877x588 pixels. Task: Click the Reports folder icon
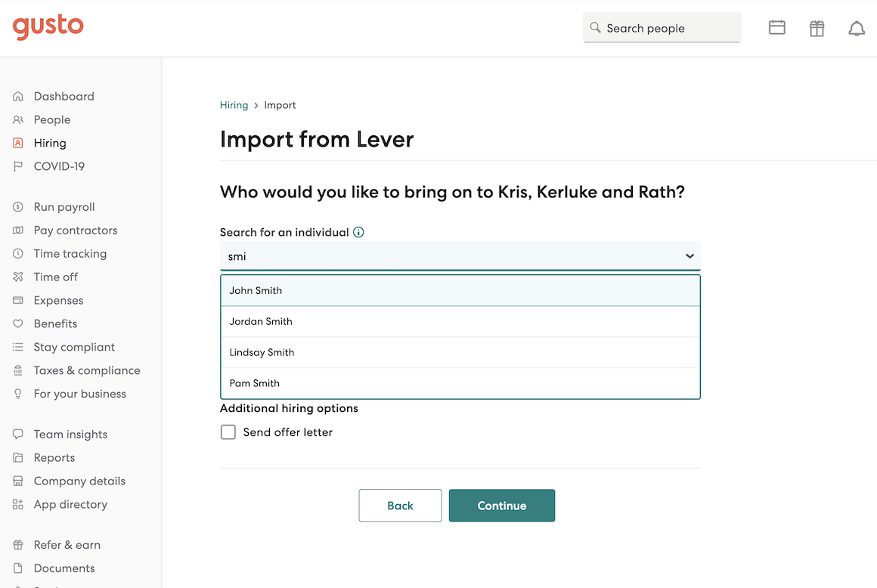18,458
